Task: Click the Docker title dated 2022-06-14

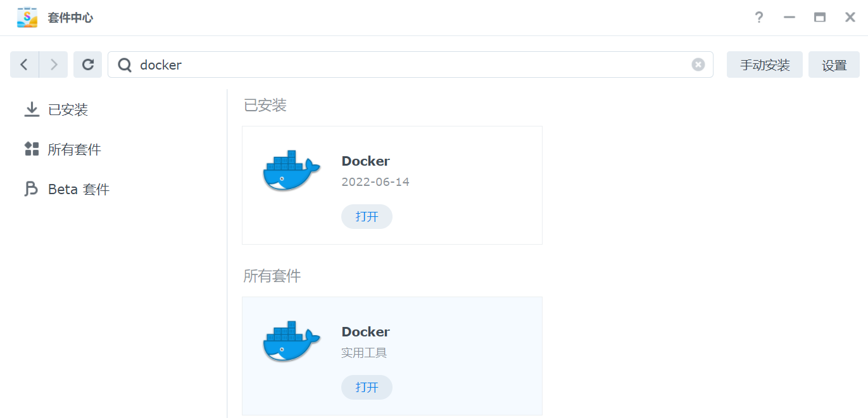Action: click(x=365, y=161)
